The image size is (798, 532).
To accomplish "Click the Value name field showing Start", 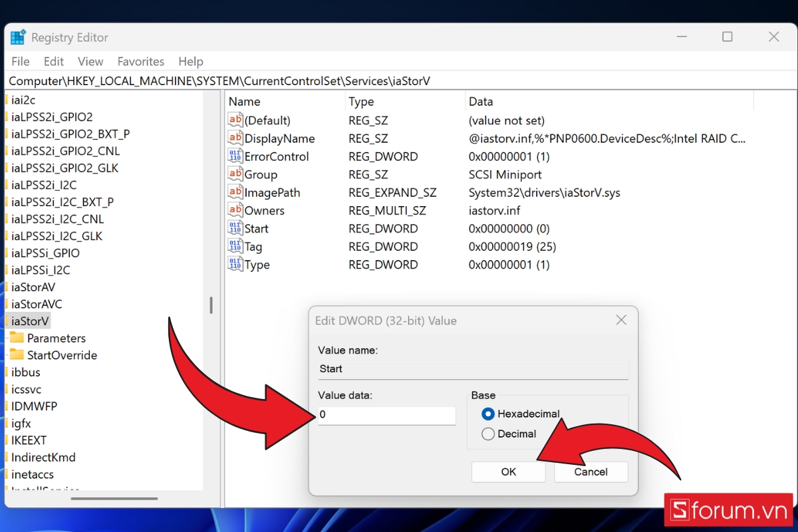I will point(473,369).
